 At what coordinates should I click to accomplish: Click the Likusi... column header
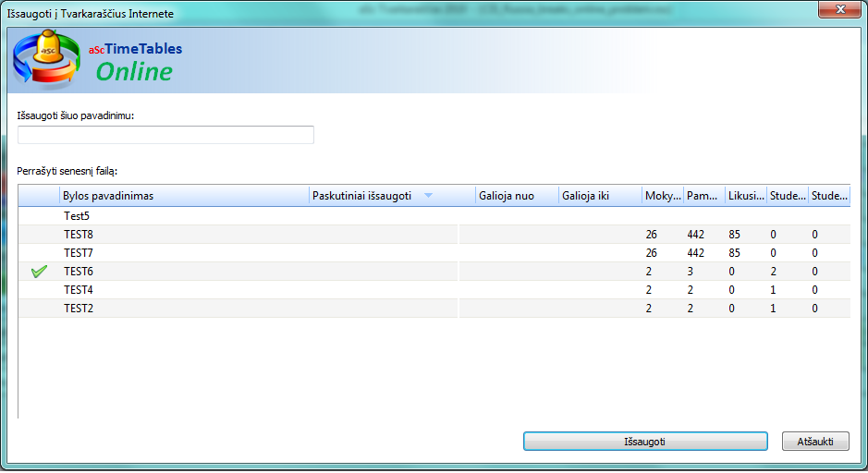click(744, 196)
